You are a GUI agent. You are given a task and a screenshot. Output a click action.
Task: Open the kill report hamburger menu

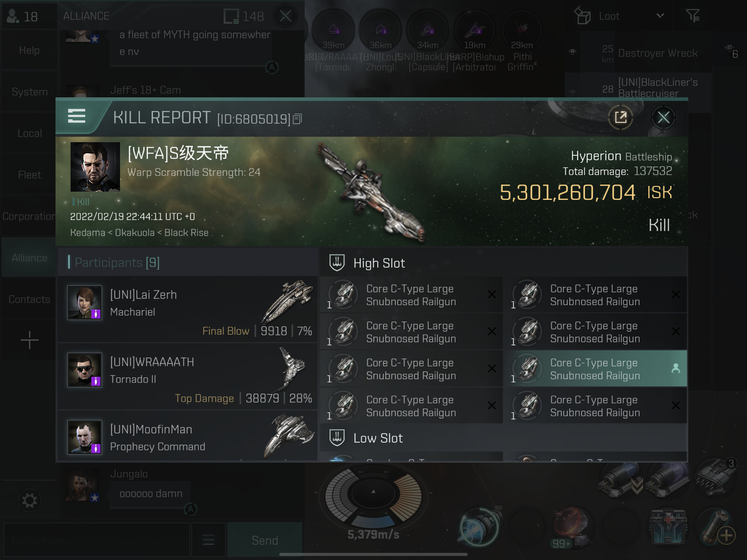[77, 116]
